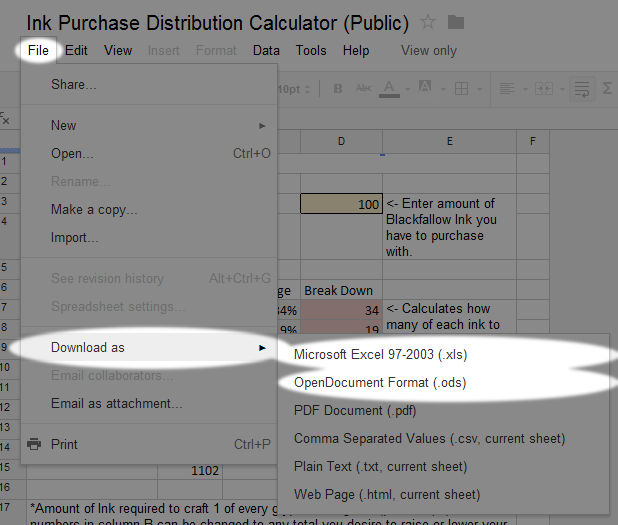Choose Print from the File menu
Screen dimensions: 618x525
149,445
